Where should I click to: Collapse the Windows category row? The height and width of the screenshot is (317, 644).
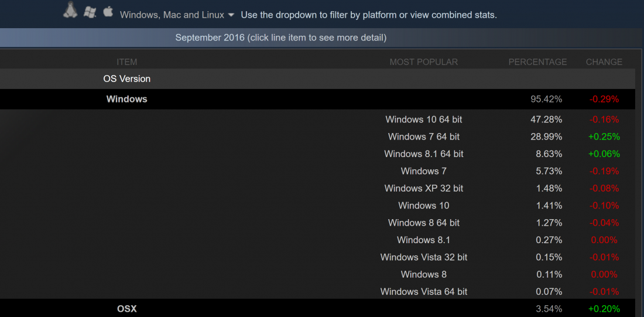pyautogui.click(x=317, y=99)
